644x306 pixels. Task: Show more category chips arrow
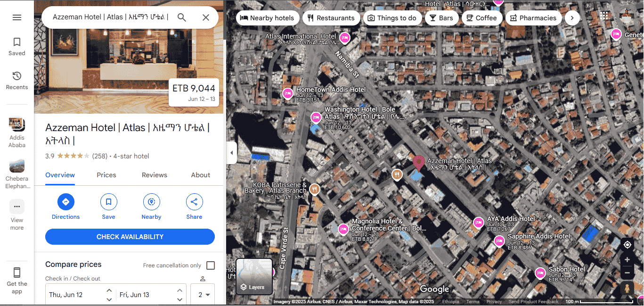(x=572, y=18)
